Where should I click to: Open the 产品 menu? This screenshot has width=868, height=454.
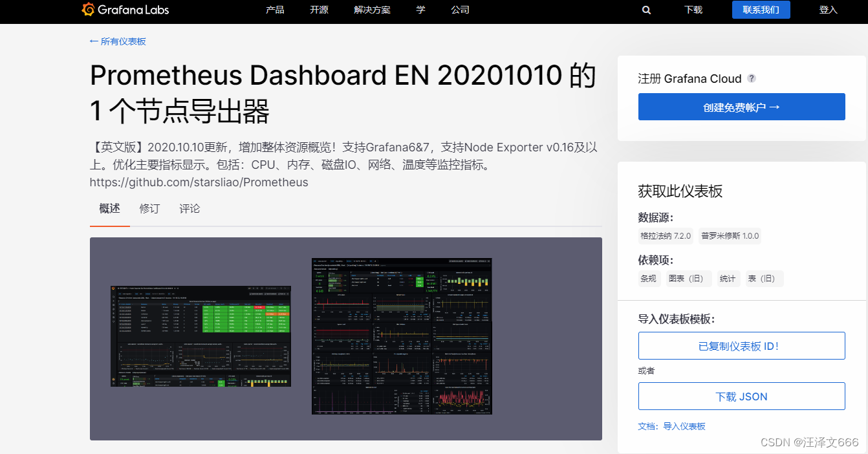(x=275, y=10)
